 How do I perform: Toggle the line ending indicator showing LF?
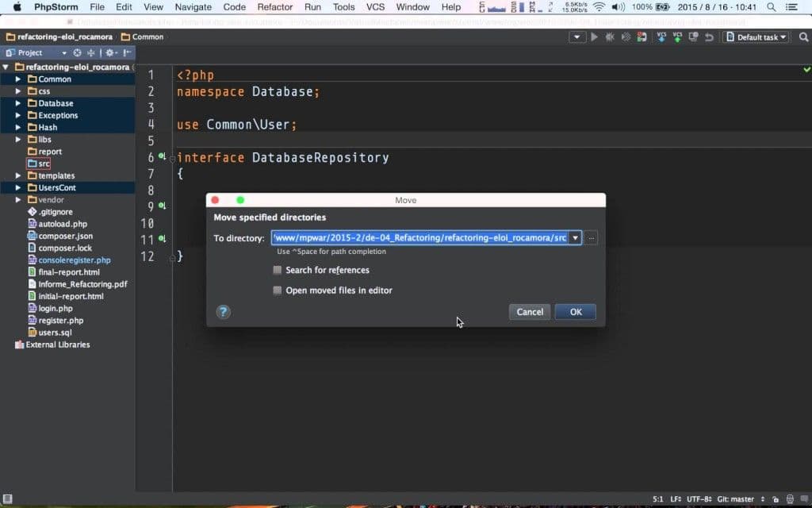pos(676,499)
